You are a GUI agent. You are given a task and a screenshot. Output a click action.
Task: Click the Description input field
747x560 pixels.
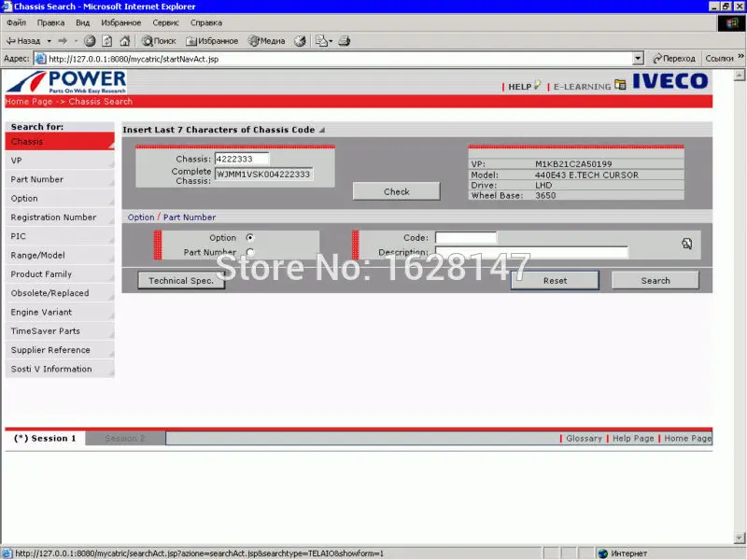531,252
